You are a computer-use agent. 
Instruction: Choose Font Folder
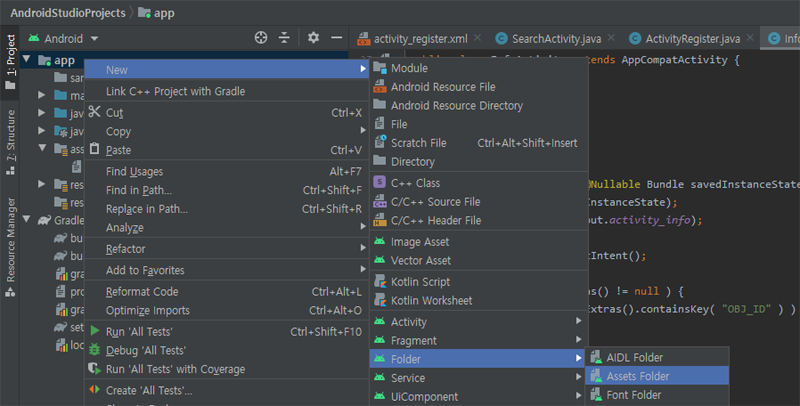pyautogui.click(x=657, y=395)
